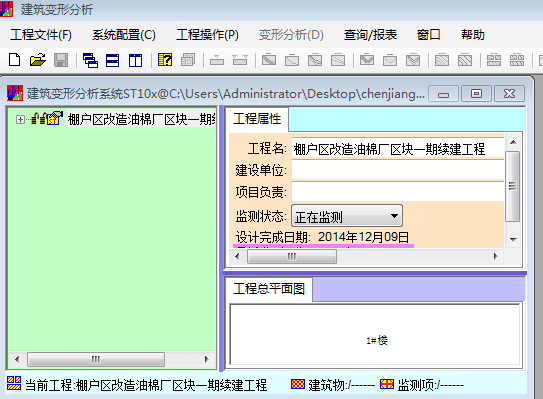The height and width of the screenshot is (399, 543).
Task: Close the ST10x child window
Action: click(509, 94)
